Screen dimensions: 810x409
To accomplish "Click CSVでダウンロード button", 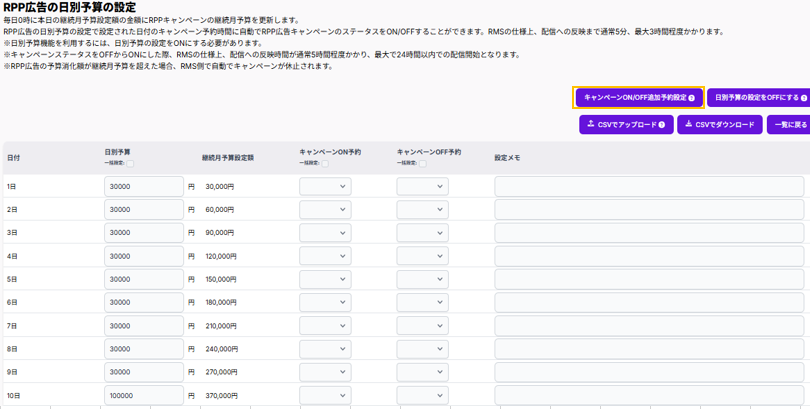I will click(x=719, y=125).
